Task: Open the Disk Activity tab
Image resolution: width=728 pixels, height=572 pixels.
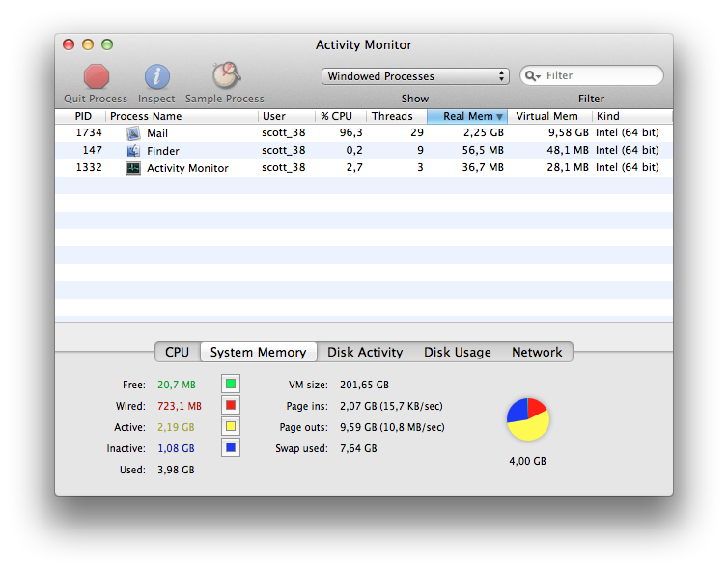Action: (x=365, y=352)
